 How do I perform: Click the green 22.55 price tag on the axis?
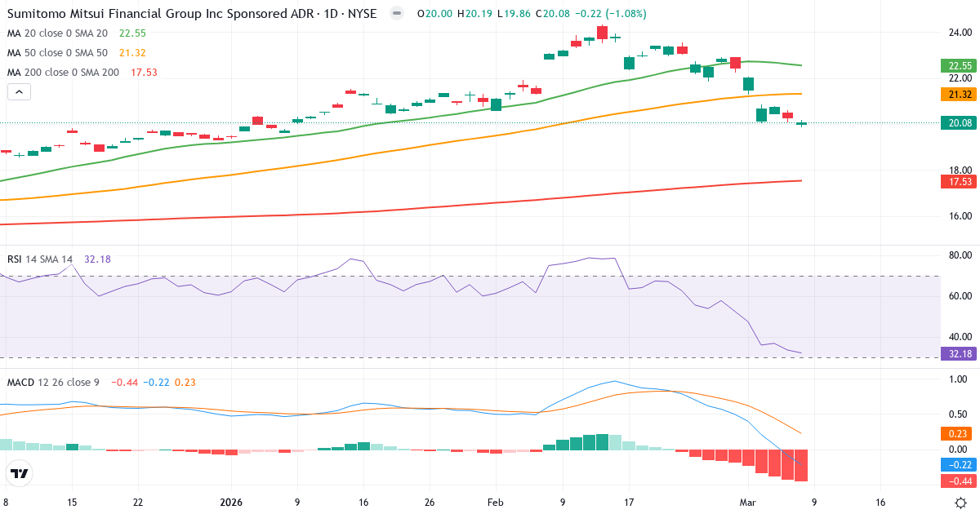pyautogui.click(x=957, y=66)
